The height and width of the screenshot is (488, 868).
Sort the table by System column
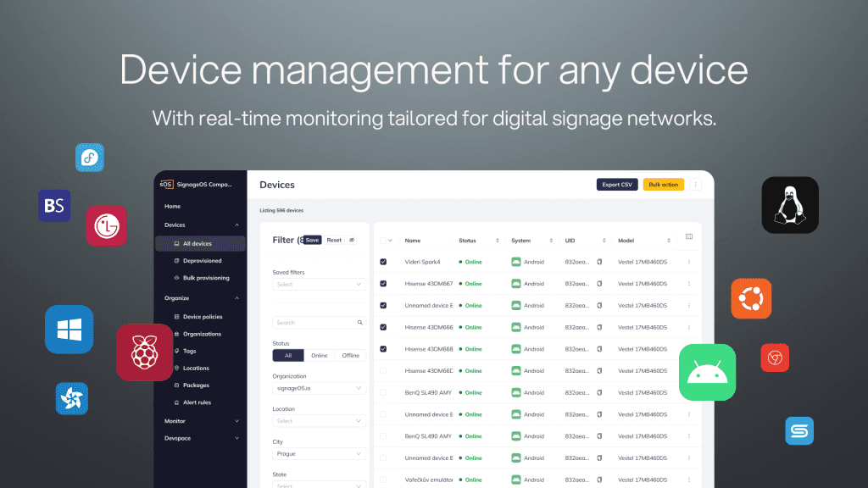[x=551, y=241]
